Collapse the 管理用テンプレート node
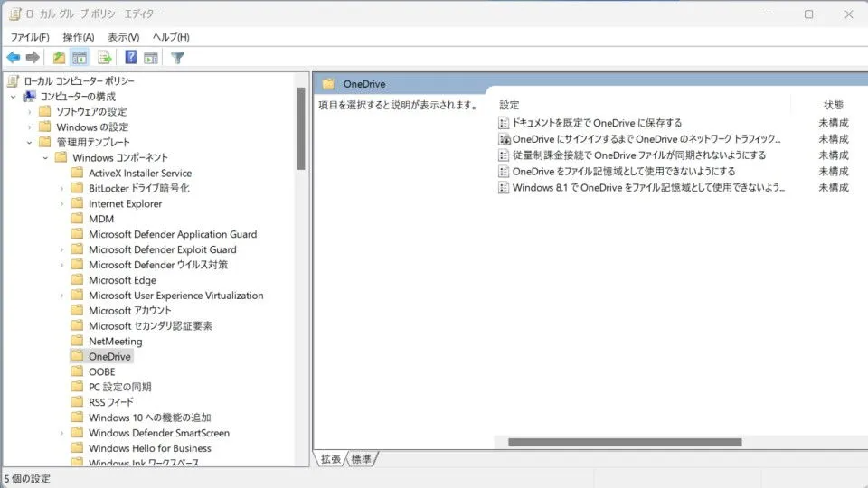The height and width of the screenshot is (488, 868). [x=29, y=142]
